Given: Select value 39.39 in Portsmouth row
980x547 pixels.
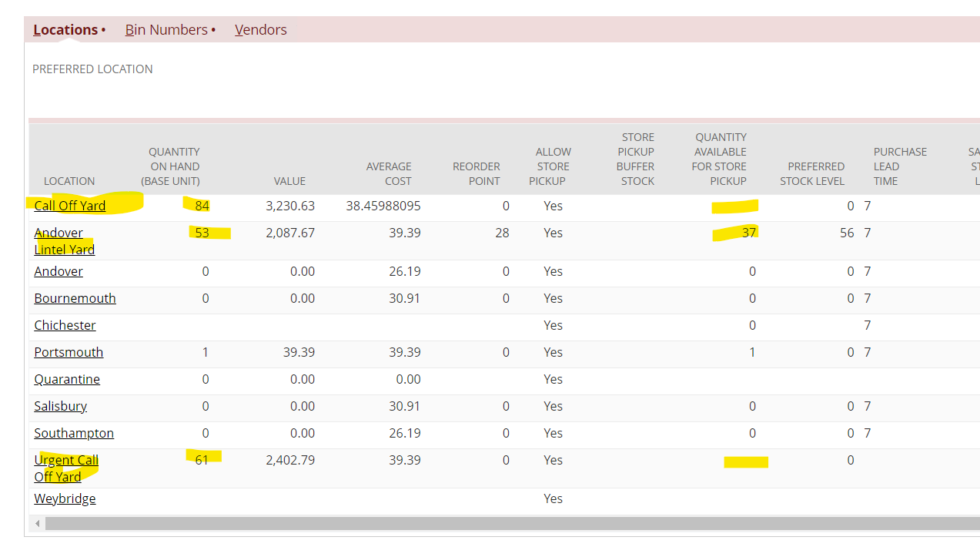Looking at the screenshot, I should (x=299, y=352).
